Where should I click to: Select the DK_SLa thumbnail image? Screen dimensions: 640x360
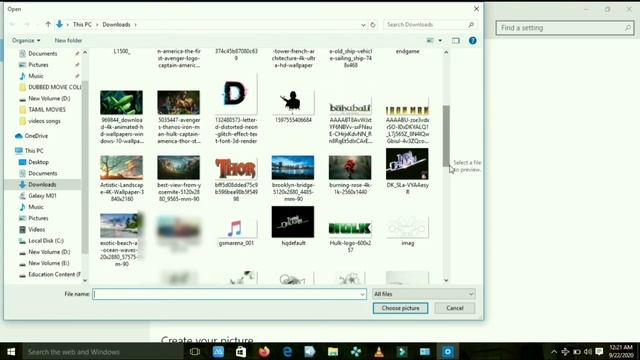[407, 164]
